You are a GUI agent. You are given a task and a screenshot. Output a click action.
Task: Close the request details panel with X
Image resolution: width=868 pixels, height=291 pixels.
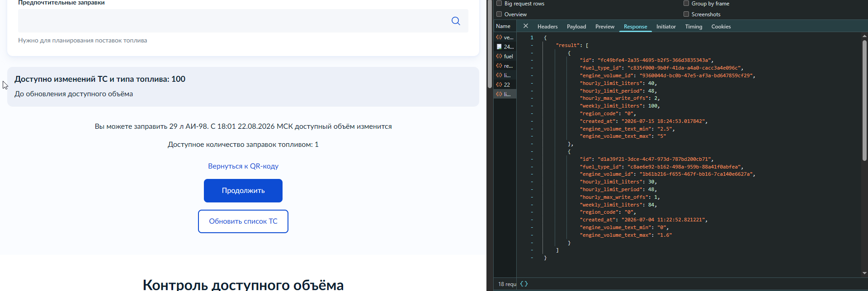[525, 26]
